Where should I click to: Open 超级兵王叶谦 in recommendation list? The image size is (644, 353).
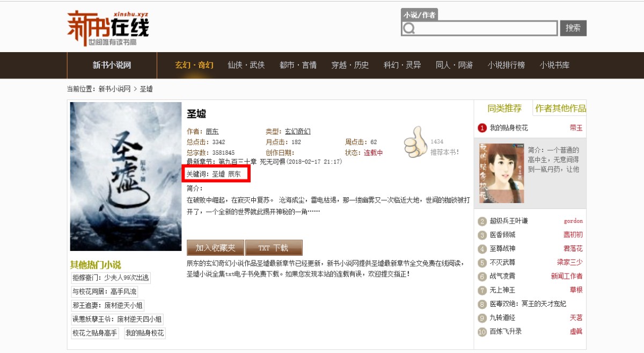pos(509,221)
